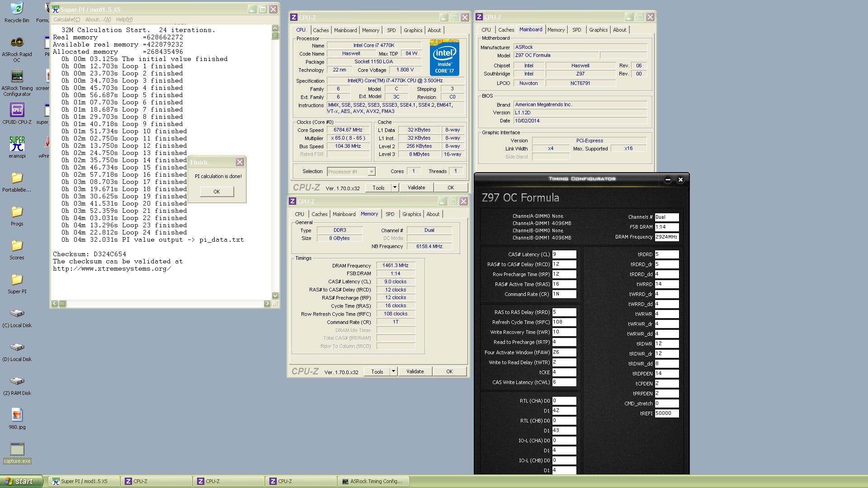Click Validate in Memory CPU-Z window
The height and width of the screenshot is (488, 868).
point(415,371)
